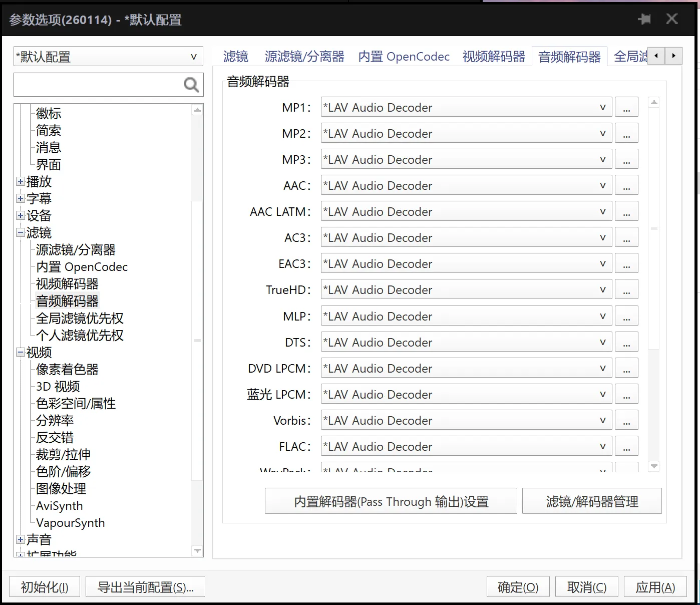Click the decoder list's scroll-down arrow
This screenshot has height=605, width=700.
pyautogui.click(x=653, y=466)
